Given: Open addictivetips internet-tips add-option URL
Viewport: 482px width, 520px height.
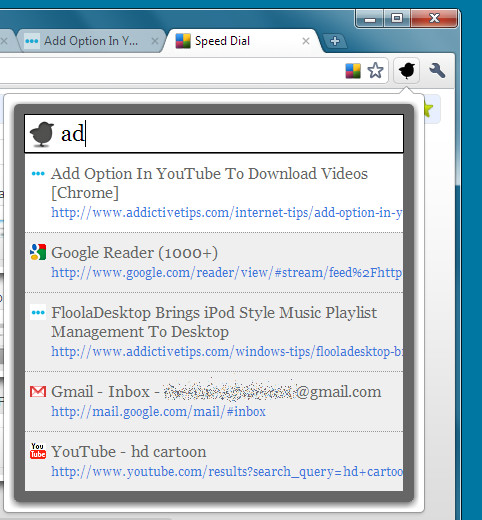Looking at the screenshot, I should click(x=227, y=213).
